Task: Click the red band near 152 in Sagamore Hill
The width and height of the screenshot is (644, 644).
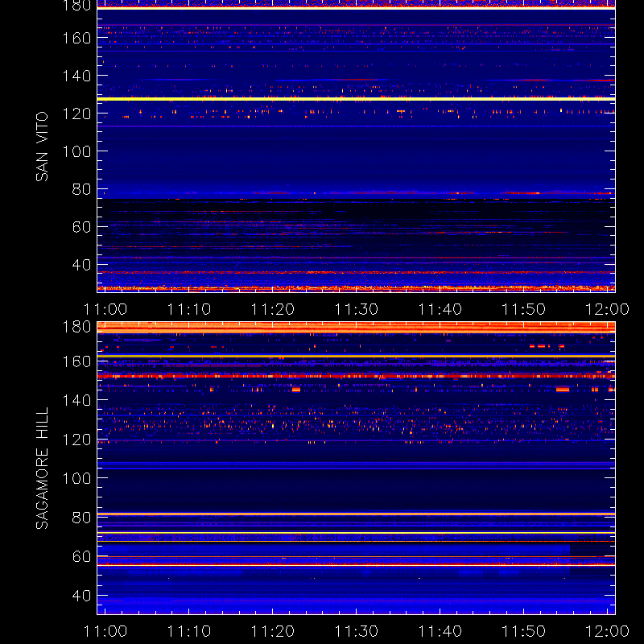Action: [356, 376]
